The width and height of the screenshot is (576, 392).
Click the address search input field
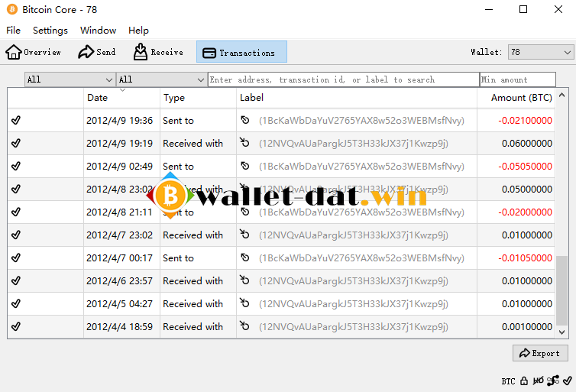coord(344,79)
